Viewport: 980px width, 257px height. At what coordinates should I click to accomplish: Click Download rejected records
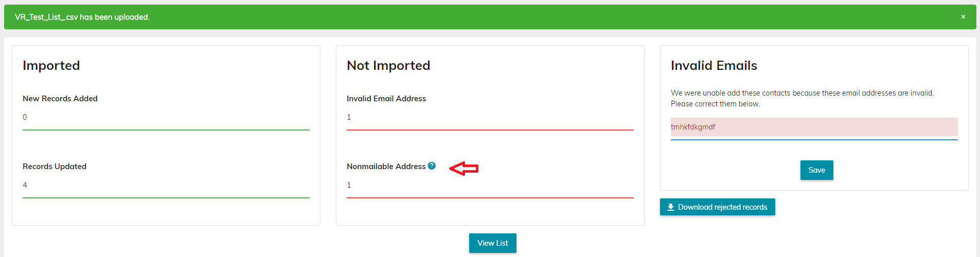click(x=717, y=207)
